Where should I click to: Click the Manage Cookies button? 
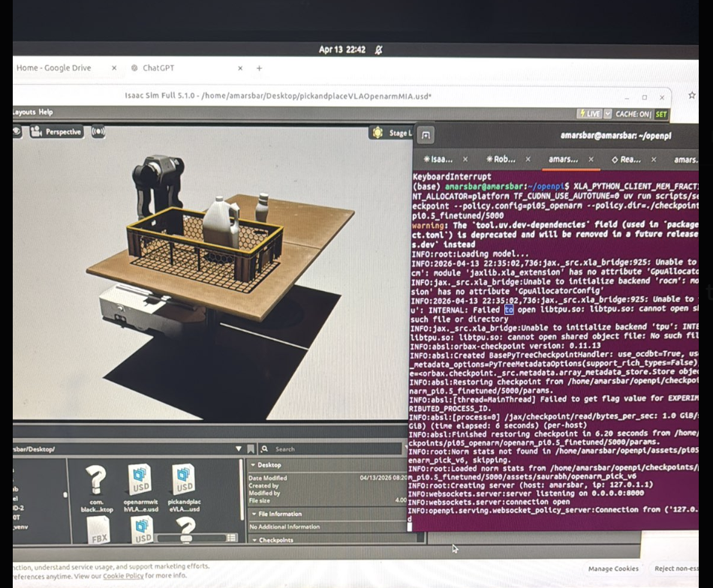click(x=613, y=569)
